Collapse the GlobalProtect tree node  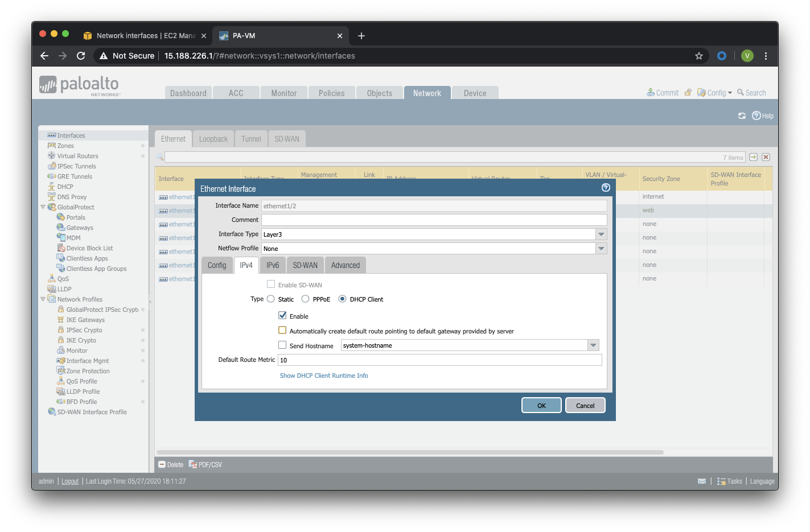tap(43, 207)
